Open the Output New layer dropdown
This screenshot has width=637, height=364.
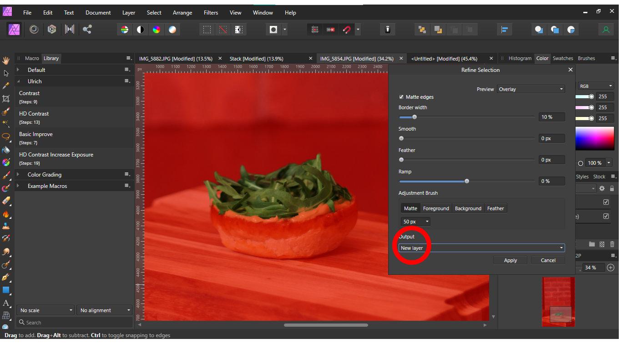(482, 248)
